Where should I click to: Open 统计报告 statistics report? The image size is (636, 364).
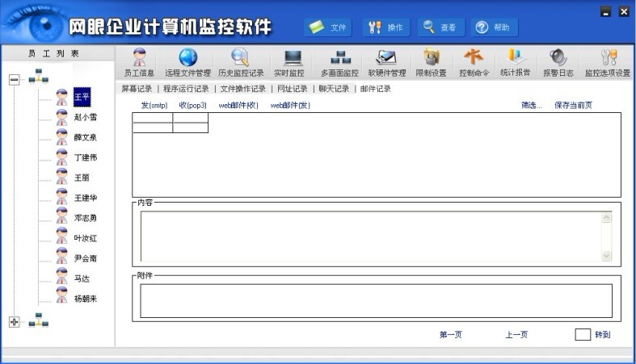pyautogui.click(x=515, y=63)
